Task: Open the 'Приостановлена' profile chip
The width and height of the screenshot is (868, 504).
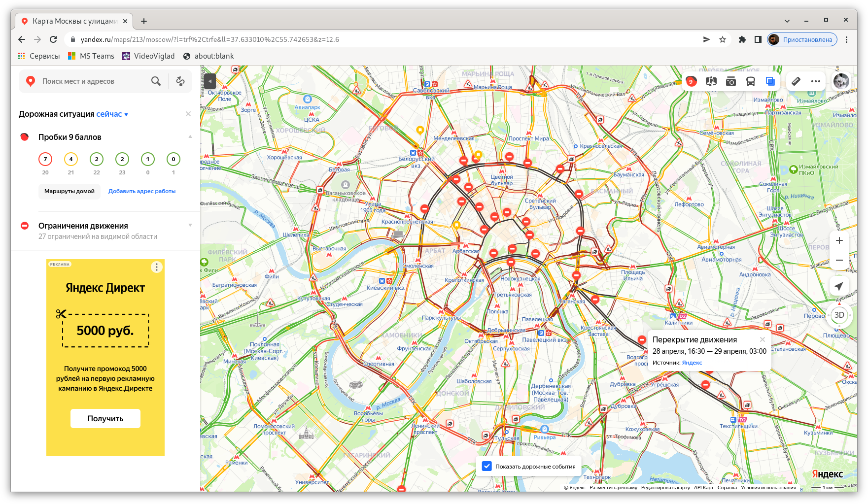Action: [x=802, y=39]
